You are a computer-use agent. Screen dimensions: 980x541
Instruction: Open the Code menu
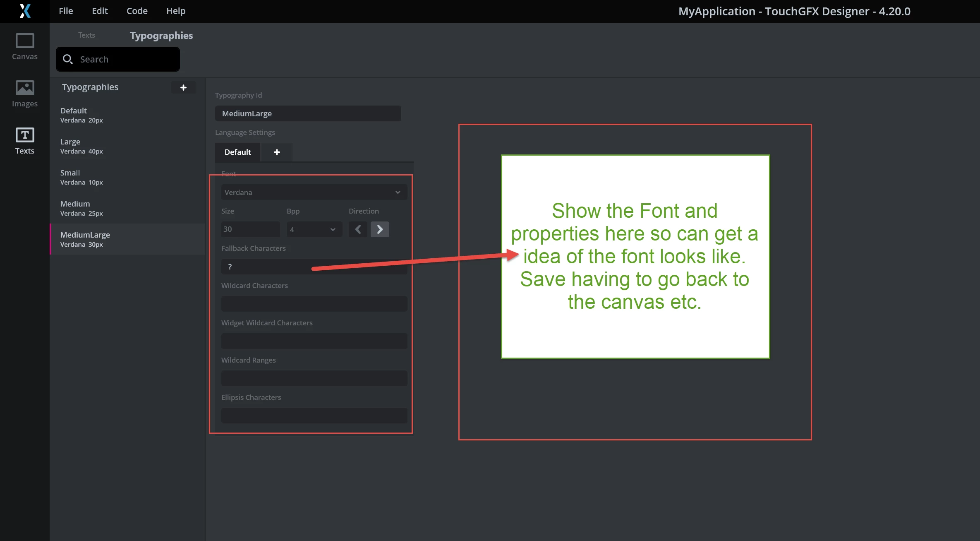coord(137,11)
